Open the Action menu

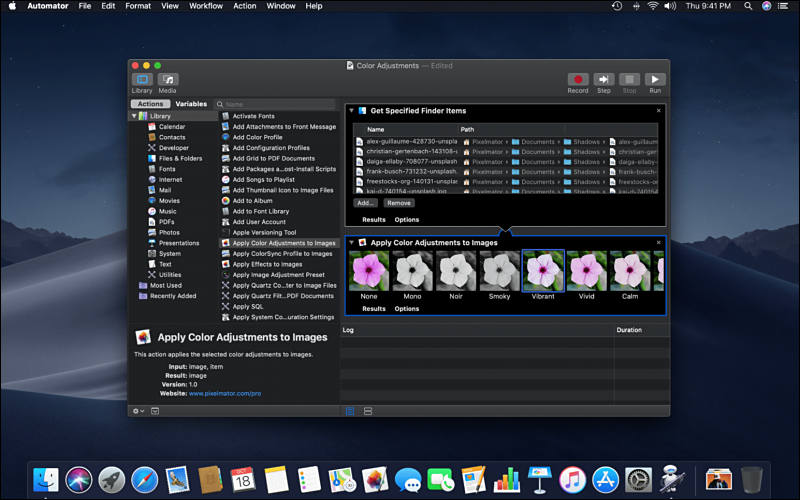[x=244, y=6]
